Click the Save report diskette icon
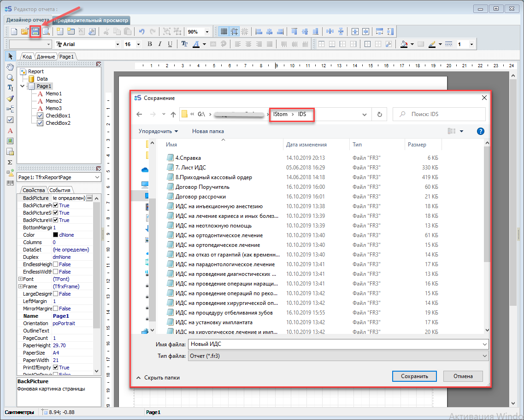Viewport: 524px width, 420px height. coord(35,31)
